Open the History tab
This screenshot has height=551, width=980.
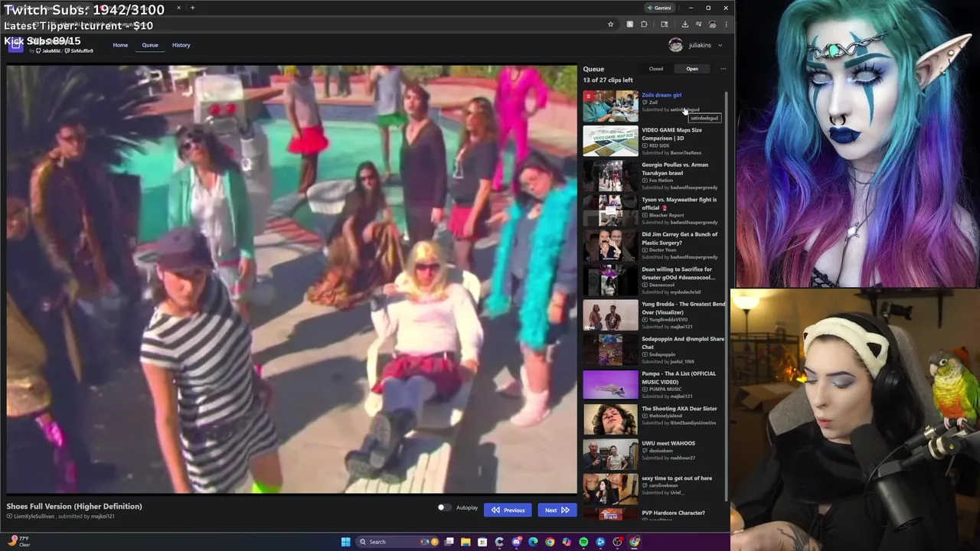click(181, 45)
